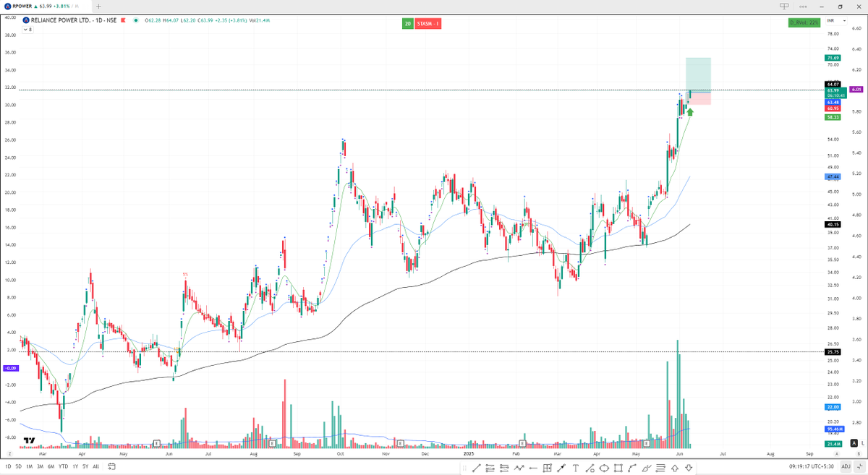Set range to All
868x475 pixels.
pyautogui.click(x=96, y=466)
